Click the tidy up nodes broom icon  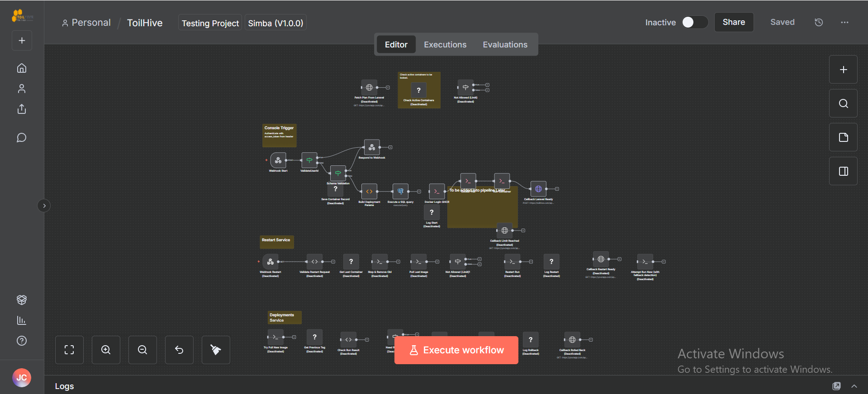click(x=216, y=350)
